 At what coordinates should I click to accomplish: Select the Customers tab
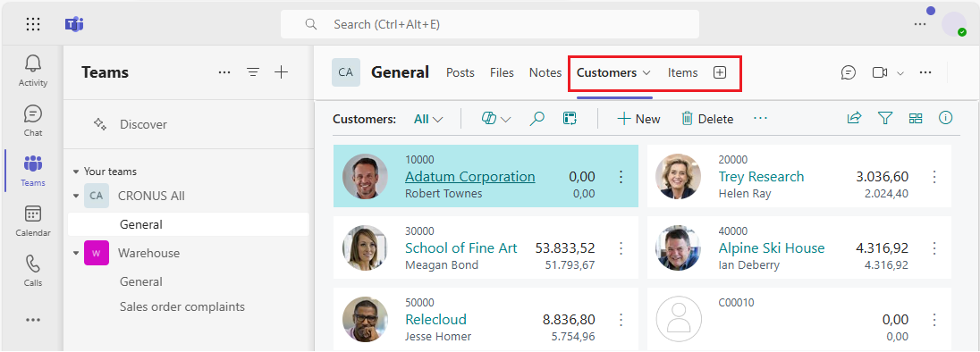click(x=606, y=72)
